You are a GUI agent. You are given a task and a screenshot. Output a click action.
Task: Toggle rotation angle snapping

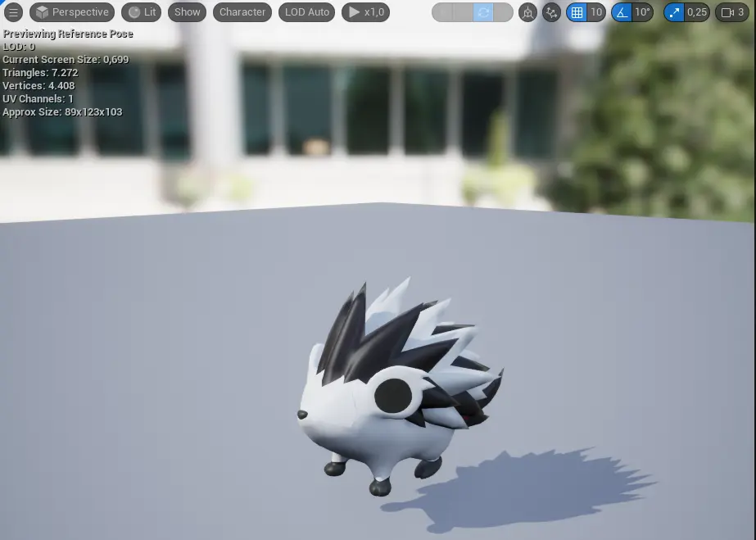tap(622, 12)
